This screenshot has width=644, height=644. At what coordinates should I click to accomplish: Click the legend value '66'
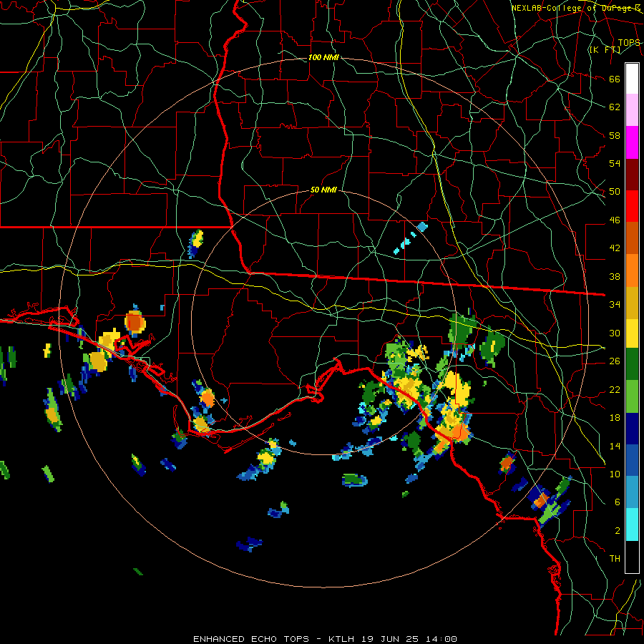tap(615, 79)
